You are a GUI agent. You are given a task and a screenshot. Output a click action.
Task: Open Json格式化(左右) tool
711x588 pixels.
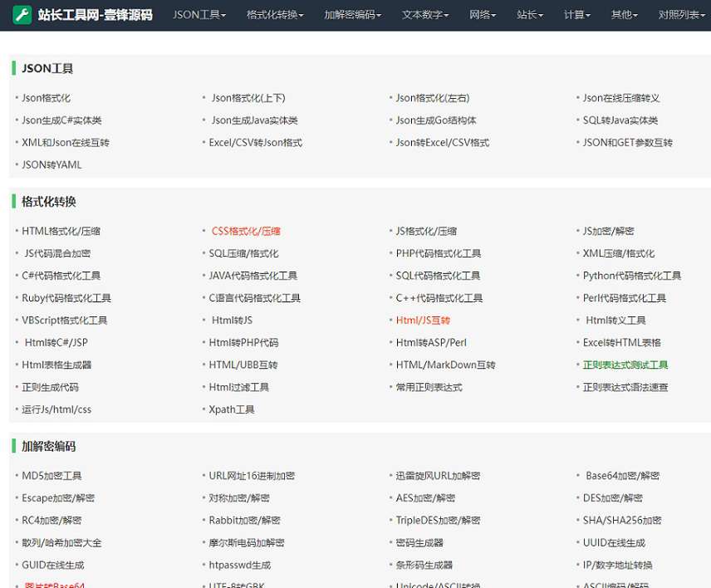[x=433, y=98]
